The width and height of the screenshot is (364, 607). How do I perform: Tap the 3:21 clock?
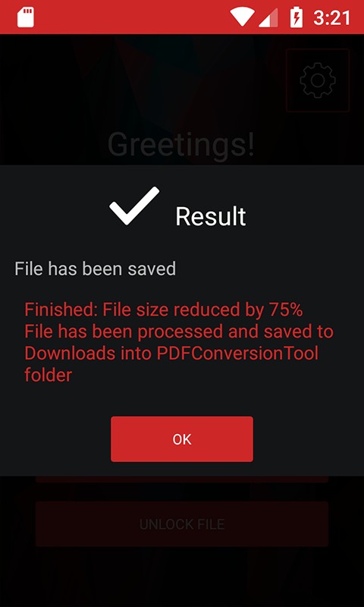click(331, 18)
